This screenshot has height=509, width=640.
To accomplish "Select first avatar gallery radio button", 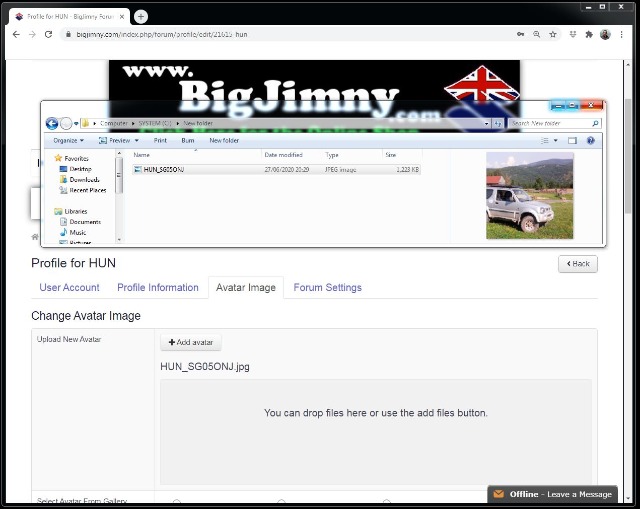I will (177, 502).
